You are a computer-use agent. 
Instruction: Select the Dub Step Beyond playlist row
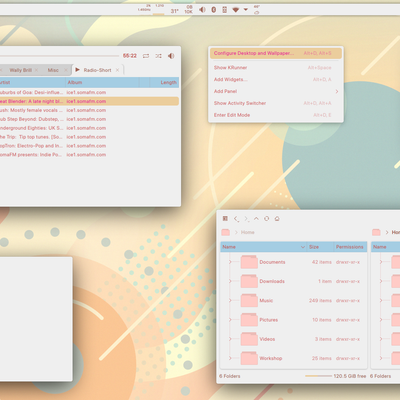[x=89, y=119]
